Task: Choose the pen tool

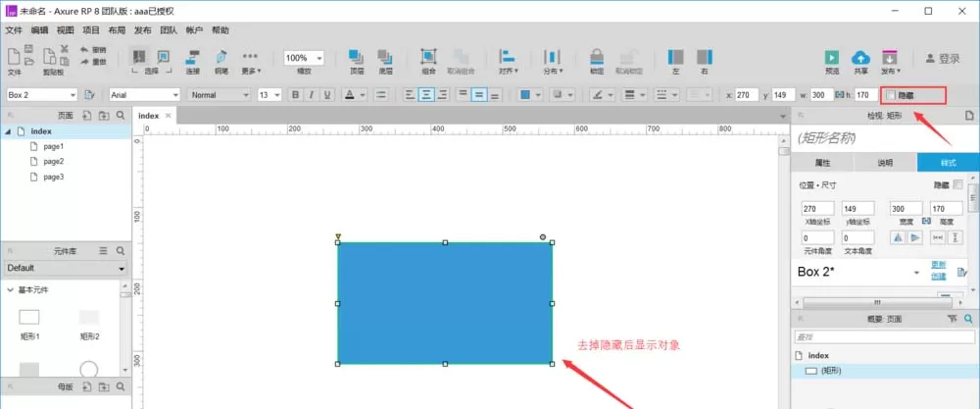Action: tap(221, 57)
